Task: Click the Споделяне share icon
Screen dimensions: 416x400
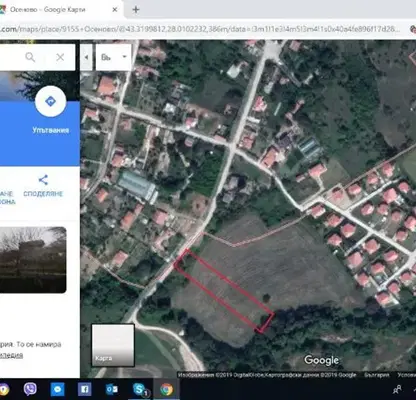Action: click(43, 180)
